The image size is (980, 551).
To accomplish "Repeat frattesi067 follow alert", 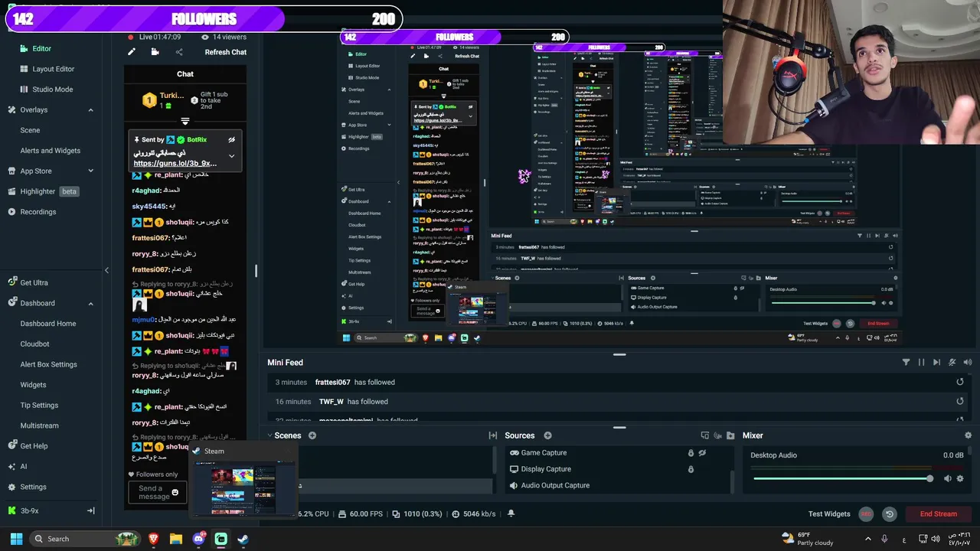I will [x=960, y=382].
